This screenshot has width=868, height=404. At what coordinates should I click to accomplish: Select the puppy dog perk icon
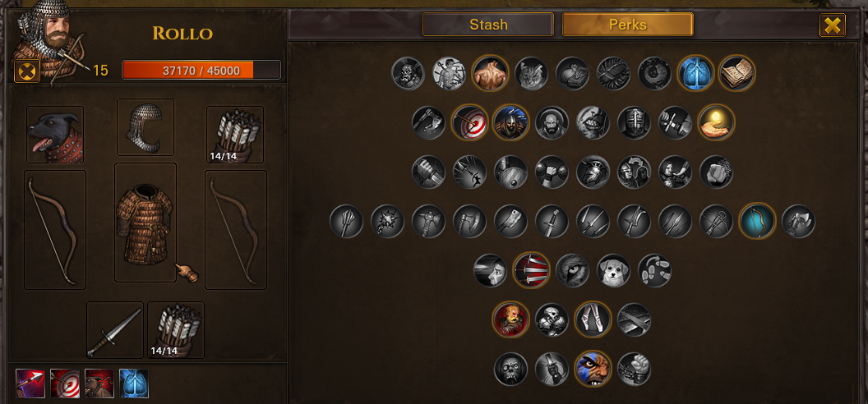point(614,270)
